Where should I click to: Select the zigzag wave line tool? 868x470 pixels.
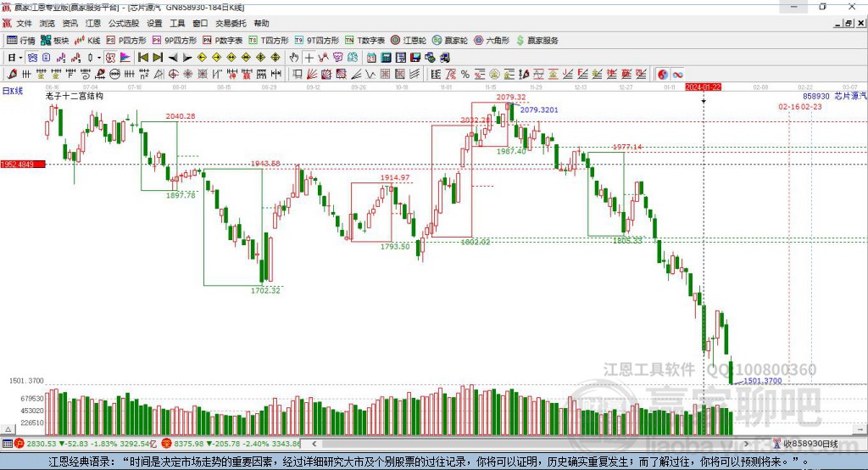click(370, 75)
